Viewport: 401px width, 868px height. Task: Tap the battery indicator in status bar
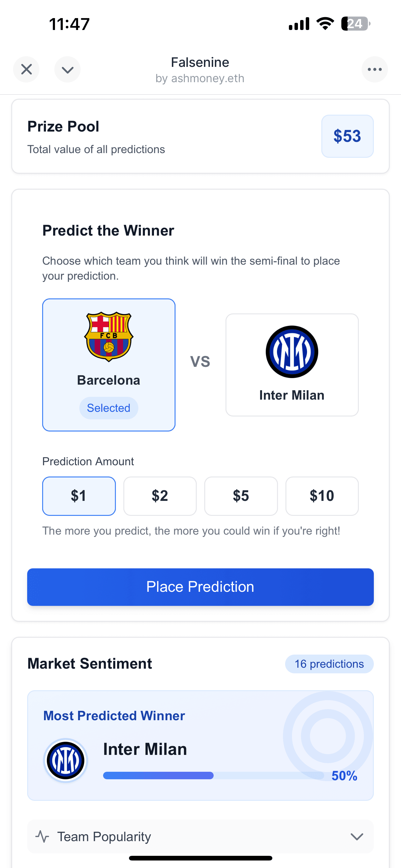tap(355, 23)
